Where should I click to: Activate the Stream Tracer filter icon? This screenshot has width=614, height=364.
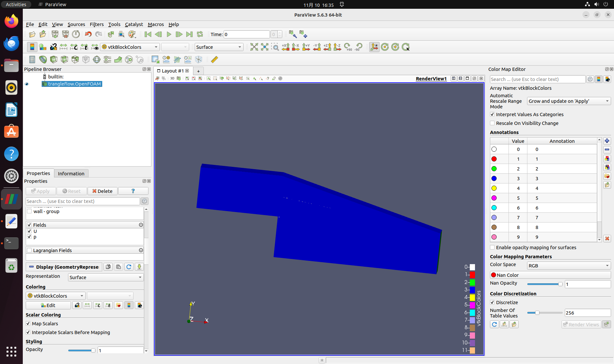pos(107,60)
